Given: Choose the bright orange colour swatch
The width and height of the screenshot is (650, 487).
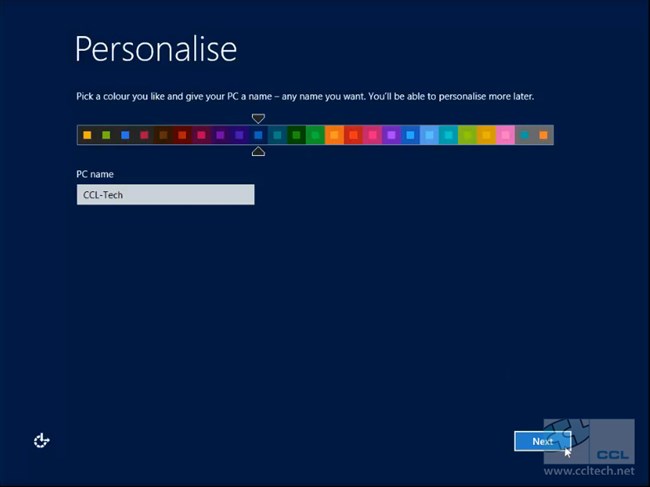Looking at the screenshot, I should click(x=335, y=135).
